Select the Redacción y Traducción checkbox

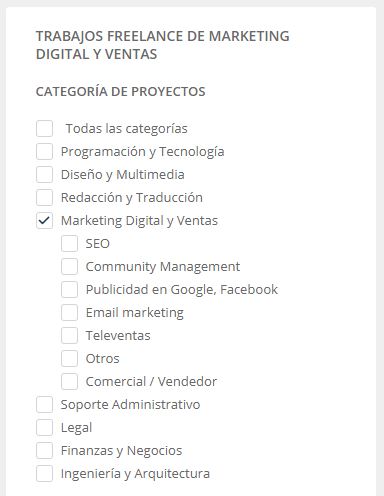point(44,198)
